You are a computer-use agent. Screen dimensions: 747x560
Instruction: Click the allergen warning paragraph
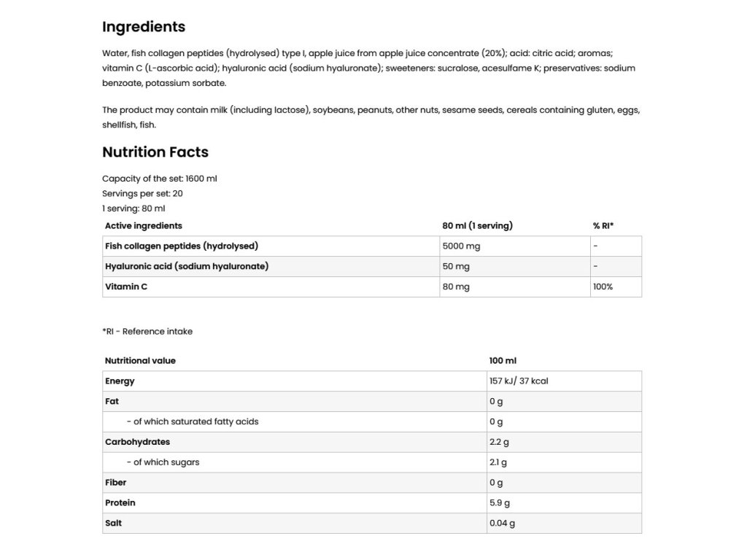pos(371,117)
